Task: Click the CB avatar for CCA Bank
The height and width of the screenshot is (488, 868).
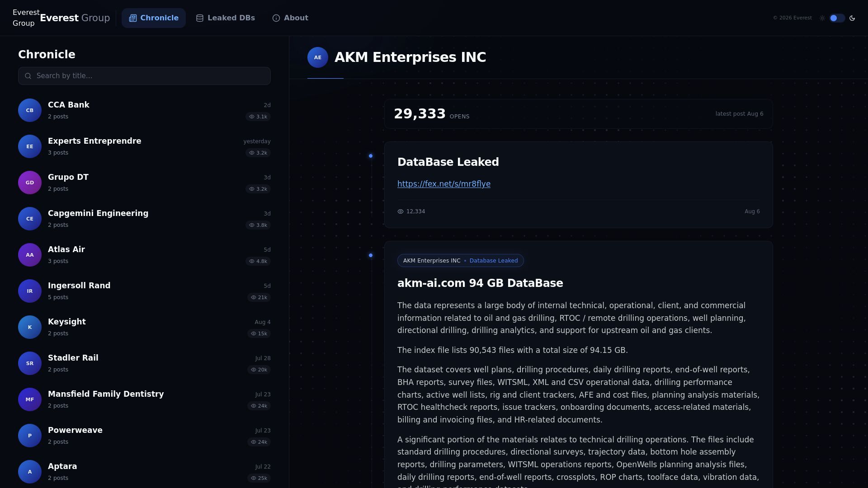Action: click(x=30, y=110)
